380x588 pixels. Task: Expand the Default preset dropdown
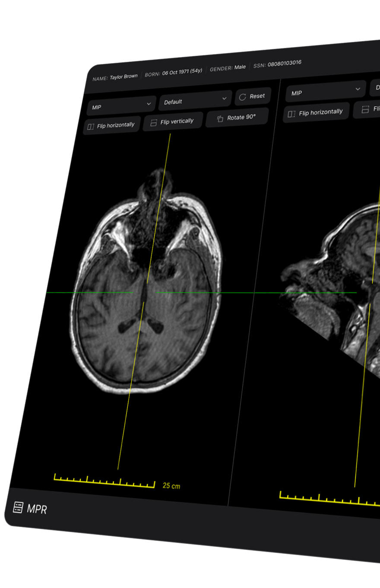click(195, 100)
